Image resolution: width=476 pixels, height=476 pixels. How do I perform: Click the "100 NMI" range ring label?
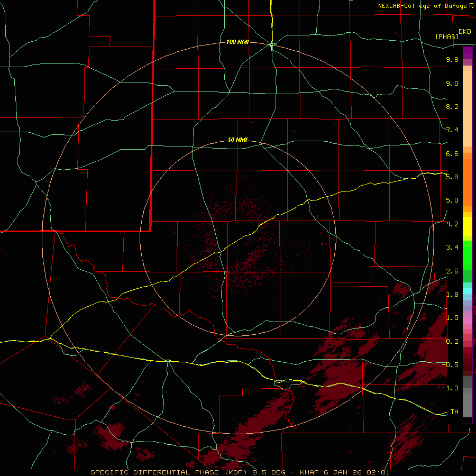click(x=237, y=42)
